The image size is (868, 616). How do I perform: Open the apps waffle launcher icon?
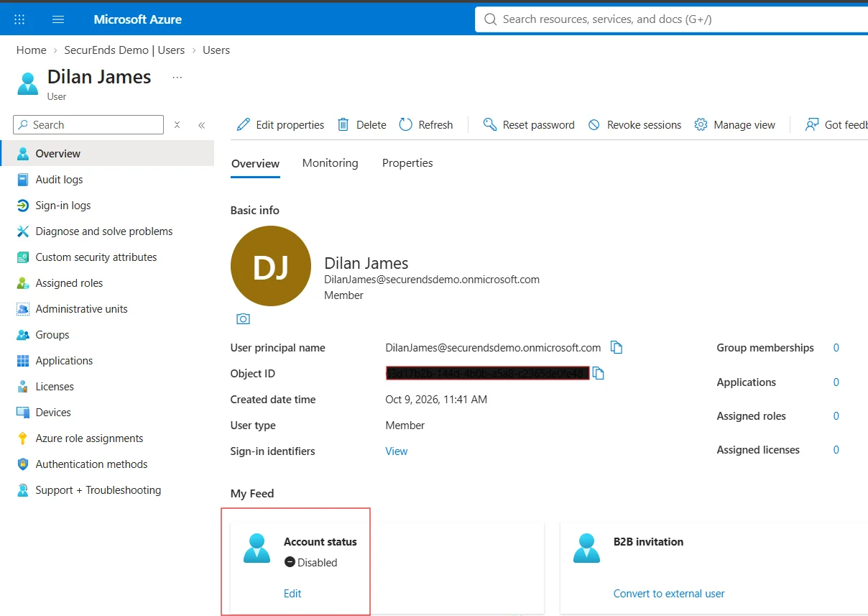(19, 19)
